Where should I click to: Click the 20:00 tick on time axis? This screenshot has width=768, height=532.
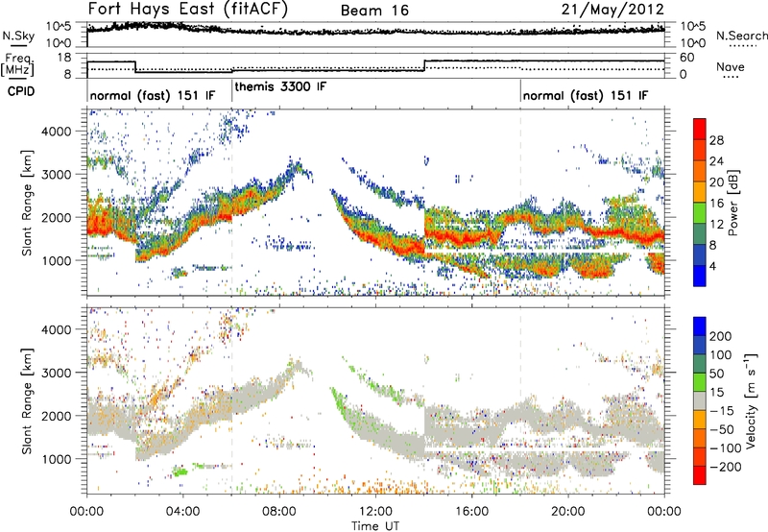pyautogui.click(x=567, y=511)
